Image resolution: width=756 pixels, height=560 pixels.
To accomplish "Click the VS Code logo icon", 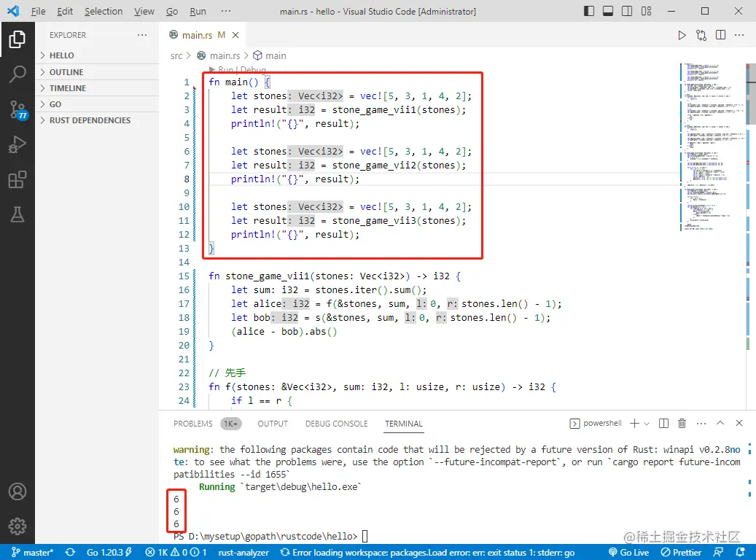I will (13, 11).
